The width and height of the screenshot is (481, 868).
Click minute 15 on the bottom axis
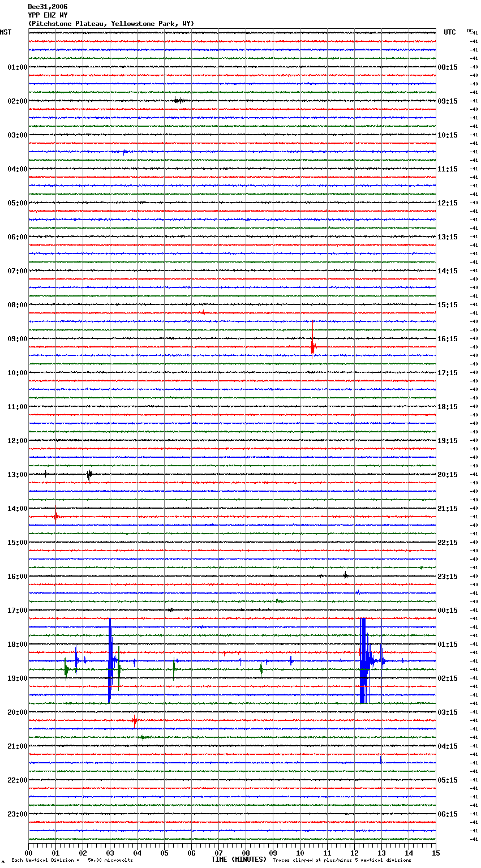tap(436, 853)
